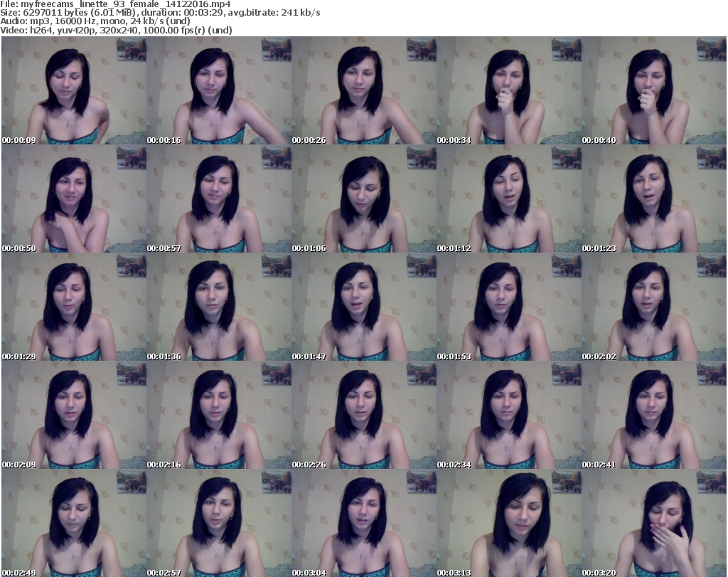728x577 pixels.
Task: Select the 00:01:29 preview frame
Action: 74,307
